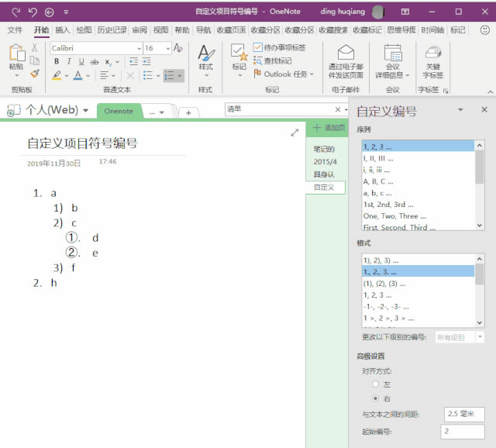Click the numbered list icon
Screen dimensions: 496x448
click(169, 76)
